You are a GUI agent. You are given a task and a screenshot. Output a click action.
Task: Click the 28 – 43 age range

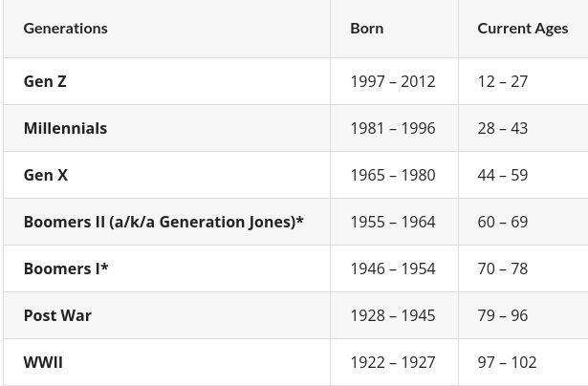(x=502, y=128)
